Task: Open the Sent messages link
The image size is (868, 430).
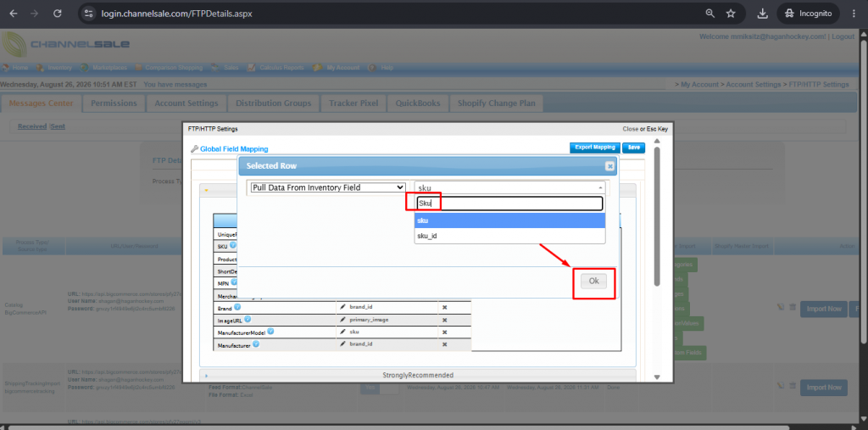Action: (x=58, y=126)
